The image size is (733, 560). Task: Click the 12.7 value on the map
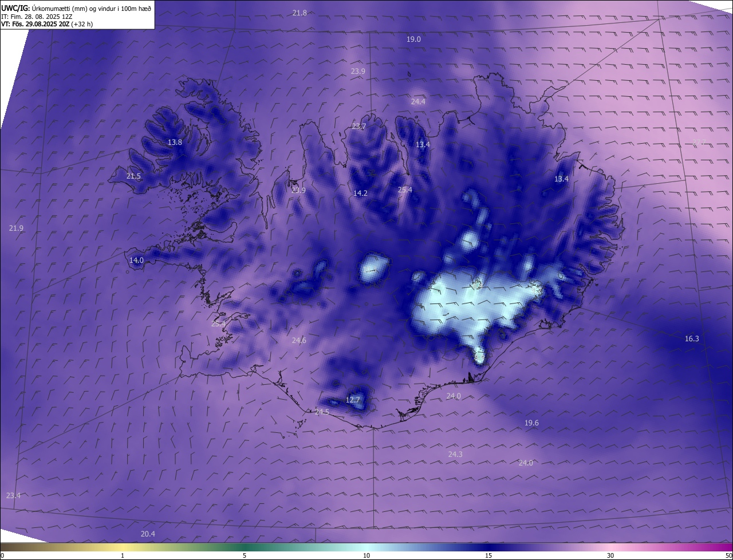353,400
